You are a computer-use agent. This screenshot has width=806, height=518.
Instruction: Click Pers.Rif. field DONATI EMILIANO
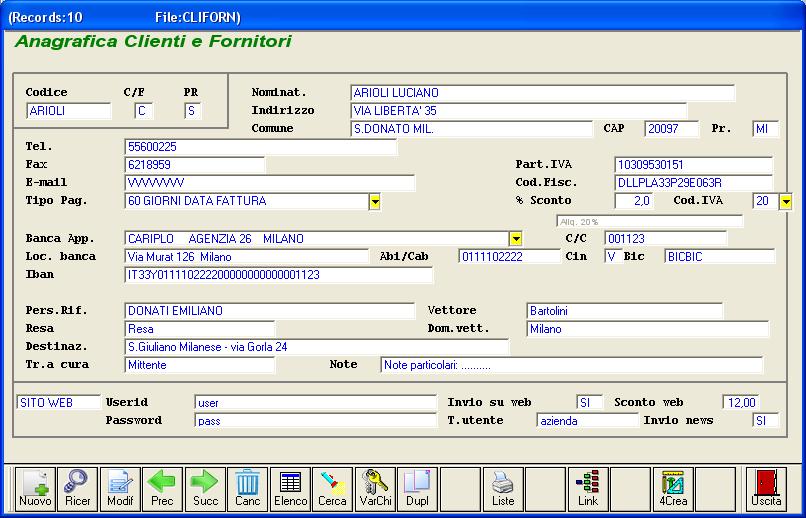click(x=269, y=311)
